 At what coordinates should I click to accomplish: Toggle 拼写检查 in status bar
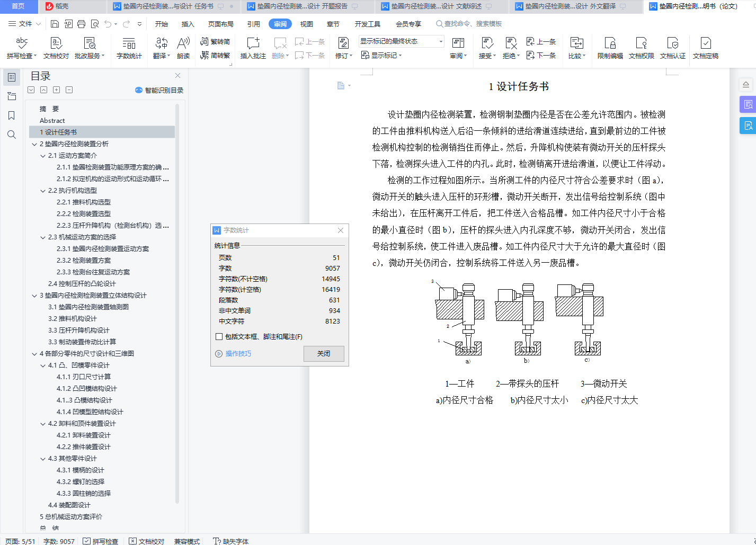coord(101,541)
